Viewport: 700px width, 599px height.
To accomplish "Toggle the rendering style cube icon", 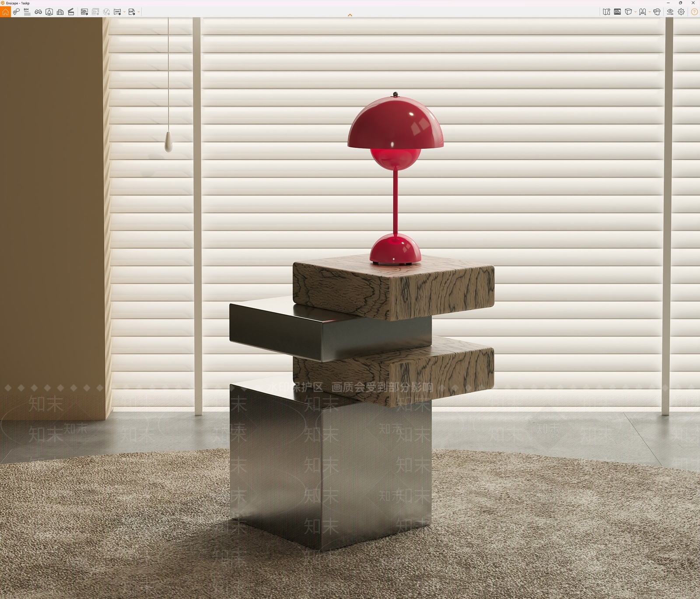I will pyautogui.click(x=628, y=12).
